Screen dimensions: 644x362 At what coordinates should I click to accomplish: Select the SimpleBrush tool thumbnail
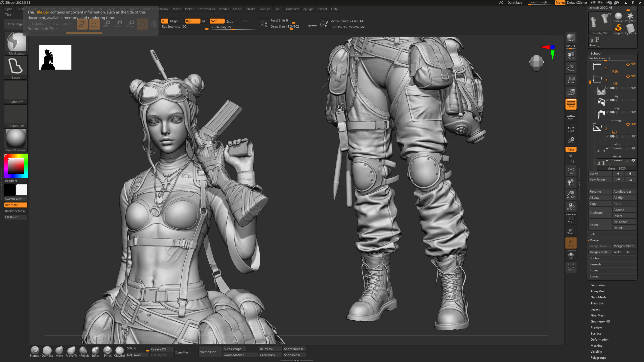coord(618,29)
